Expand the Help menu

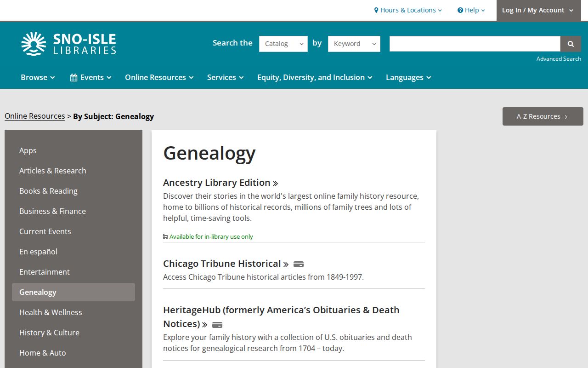(x=471, y=10)
